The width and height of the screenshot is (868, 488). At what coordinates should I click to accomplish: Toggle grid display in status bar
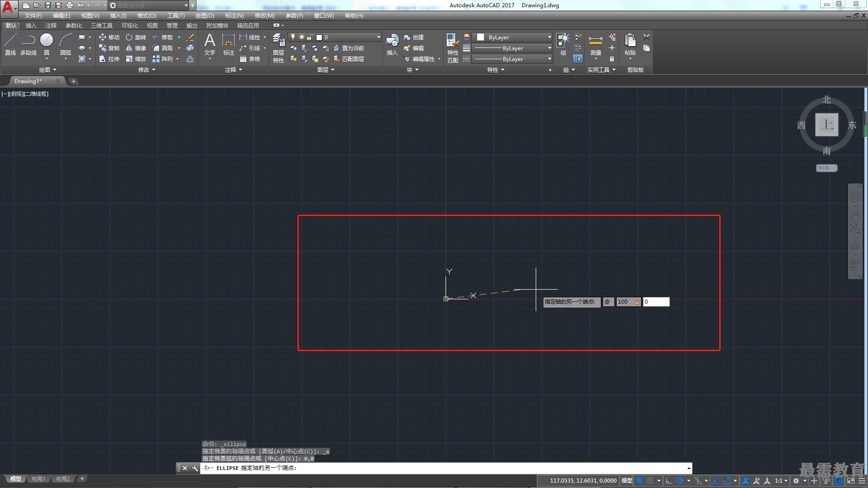[x=639, y=481]
